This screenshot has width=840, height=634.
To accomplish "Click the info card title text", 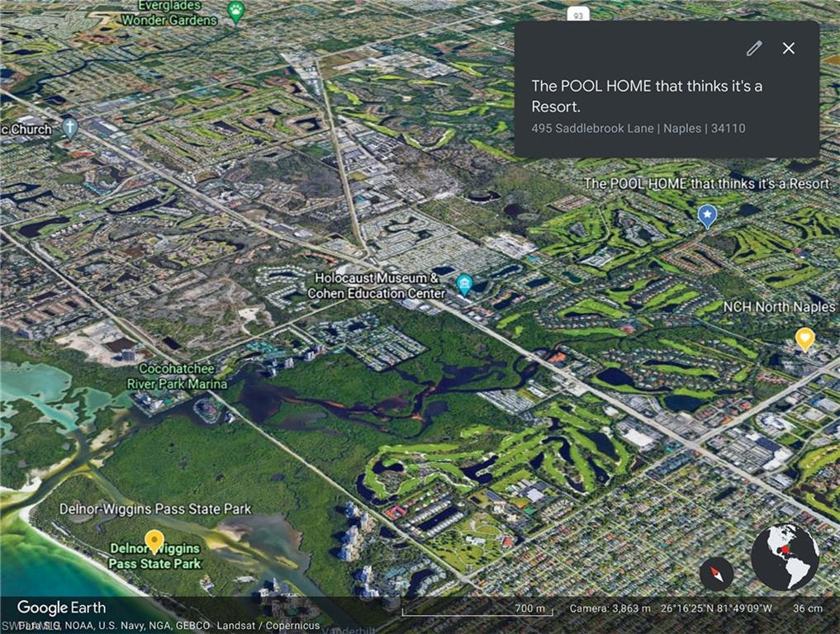I will pos(646,96).
